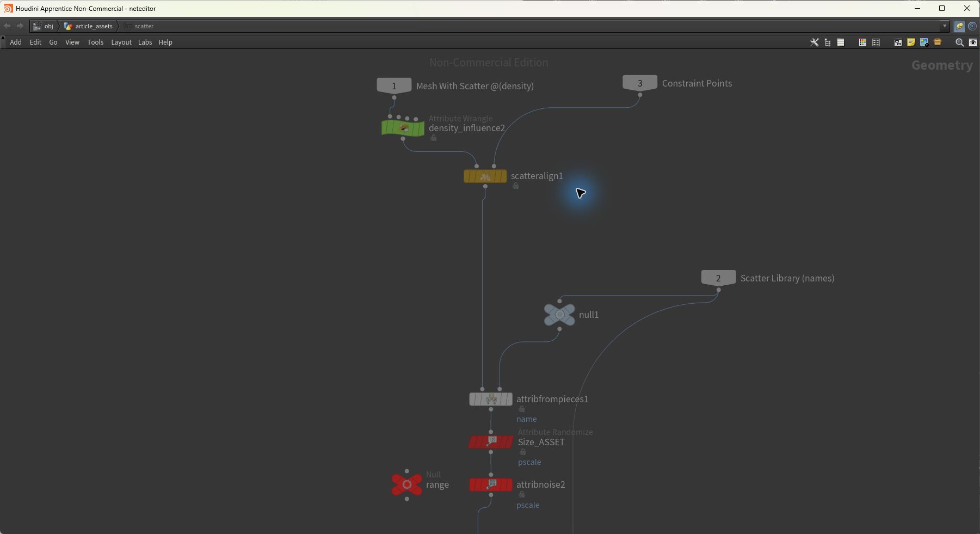The image size is (980, 534).
Task: Select the red range null node
Action: [407, 484]
